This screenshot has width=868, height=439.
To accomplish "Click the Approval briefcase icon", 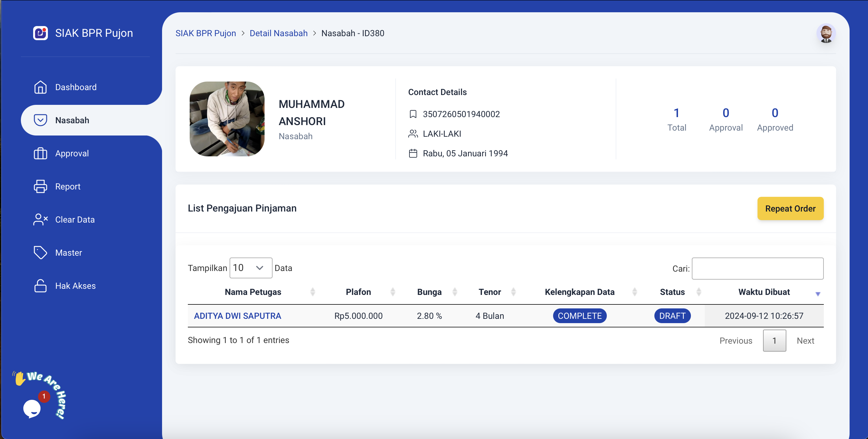I will pyautogui.click(x=41, y=154).
